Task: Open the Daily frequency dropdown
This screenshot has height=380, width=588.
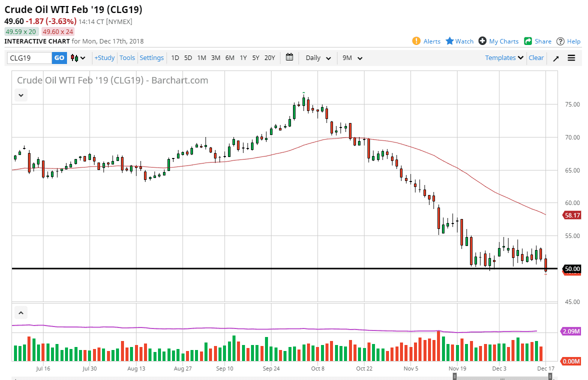Action: point(317,57)
